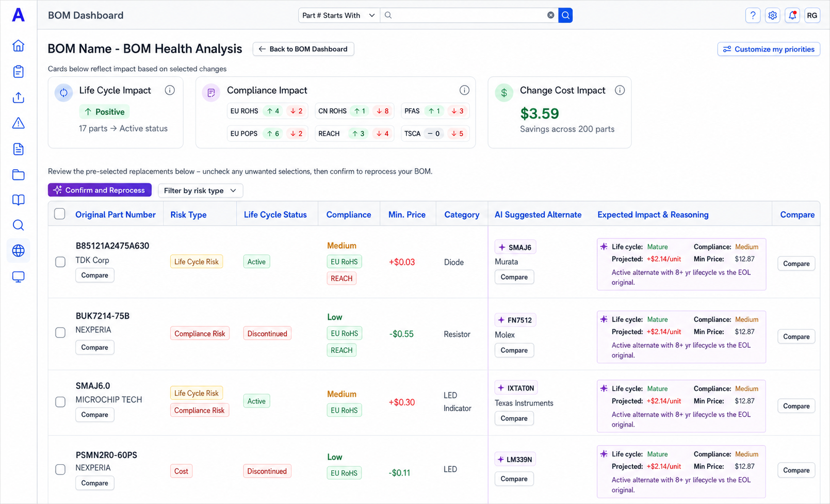This screenshot has height=504, width=830.
Task: Click Customize my priorities button
Action: (x=769, y=49)
